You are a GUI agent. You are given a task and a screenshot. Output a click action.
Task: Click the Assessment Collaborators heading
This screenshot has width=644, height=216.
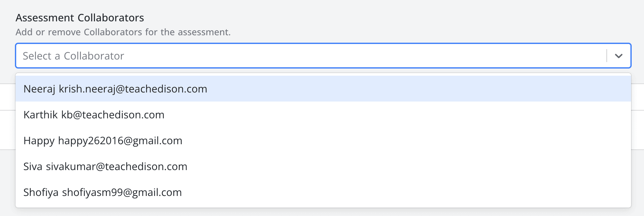tap(80, 18)
